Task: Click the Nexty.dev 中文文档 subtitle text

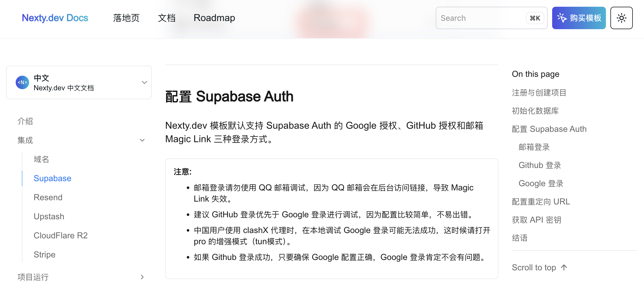Action: [x=64, y=88]
